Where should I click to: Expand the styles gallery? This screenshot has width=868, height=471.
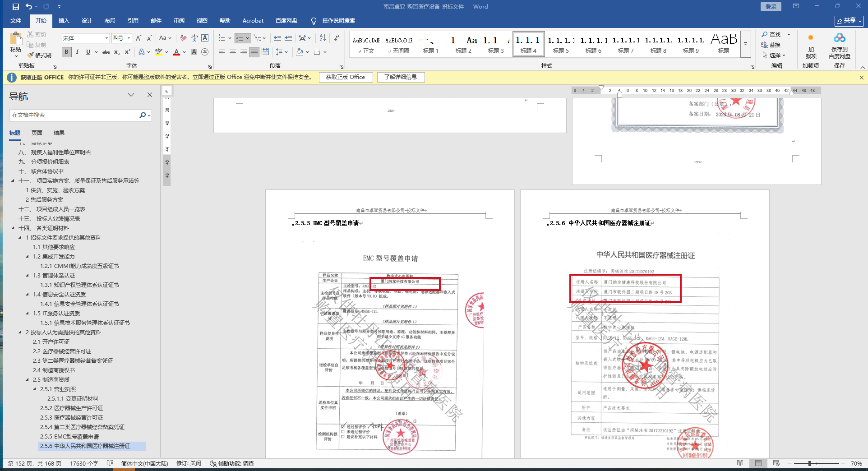[745, 44]
